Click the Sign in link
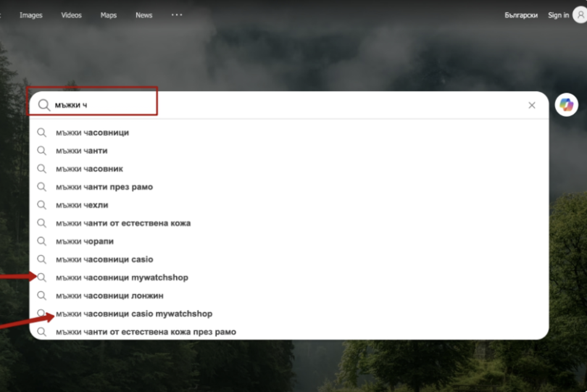This screenshot has width=587, height=392. (558, 15)
